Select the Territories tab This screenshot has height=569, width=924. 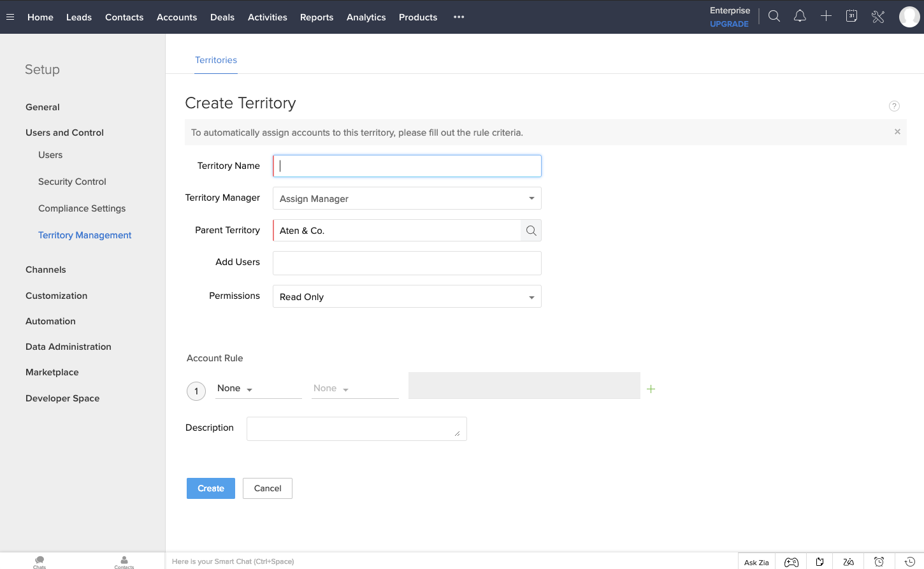[x=216, y=60]
